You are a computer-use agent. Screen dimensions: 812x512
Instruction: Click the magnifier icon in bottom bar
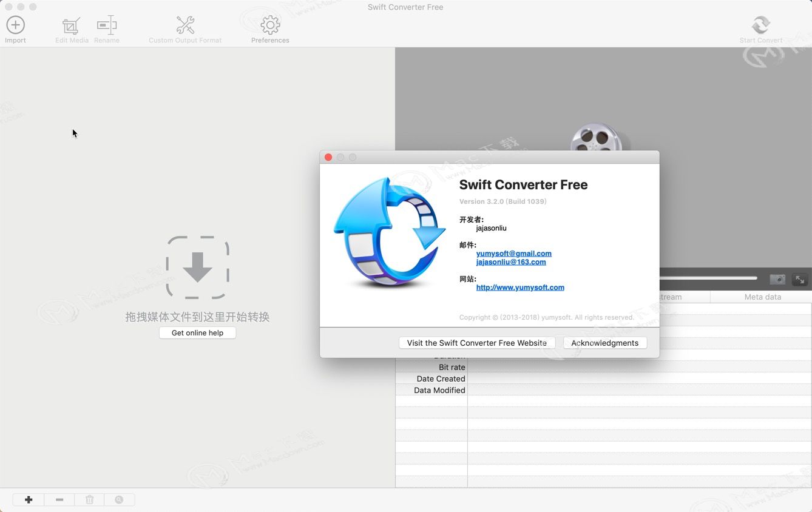tap(119, 500)
